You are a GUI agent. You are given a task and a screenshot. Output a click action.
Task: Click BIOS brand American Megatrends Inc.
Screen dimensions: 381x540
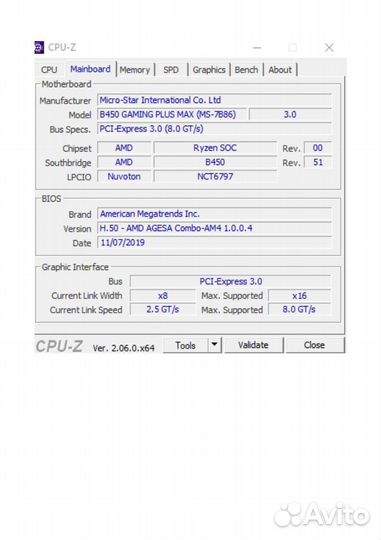tap(214, 214)
